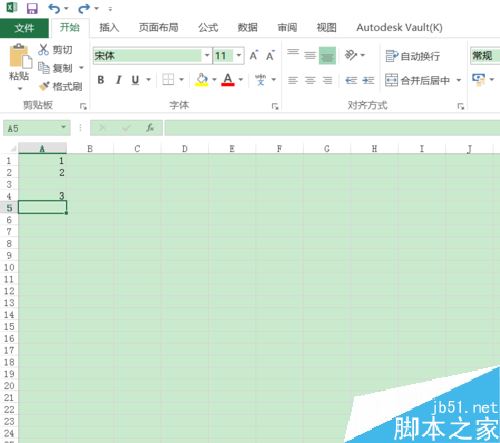Toggle bold formatting
Viewport: 500px width, 443px height.
(101, 80)
